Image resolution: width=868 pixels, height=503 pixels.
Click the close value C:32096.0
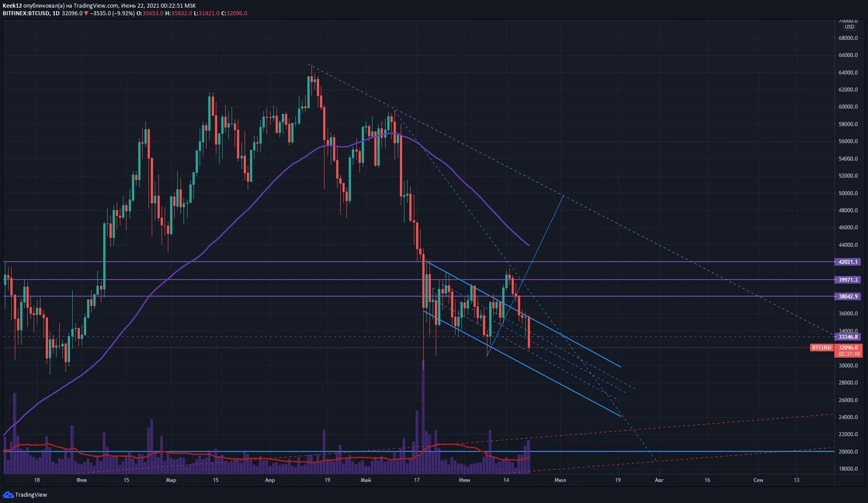pos(234,13)
